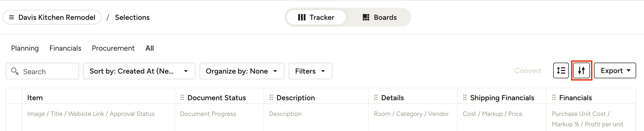Viewport: 644px width, 131px height.
Task: Open the Filters dropdown
Action: click(x=310, y=71)
